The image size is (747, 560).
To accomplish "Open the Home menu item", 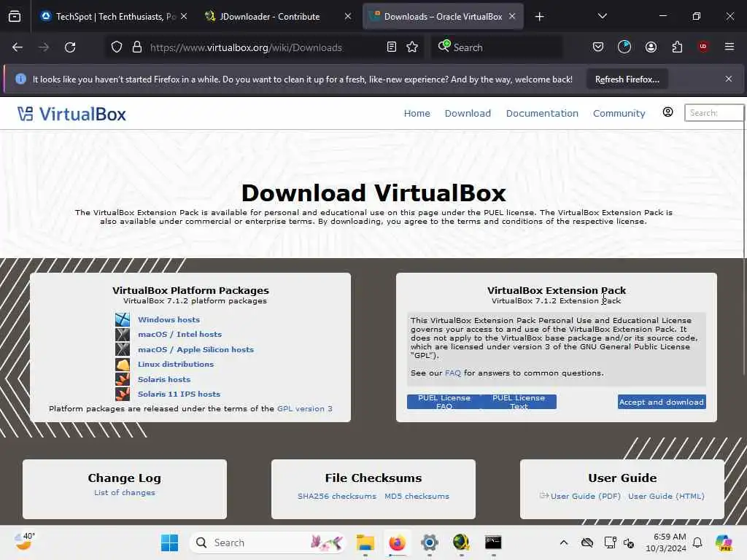I will pos(417,113).
